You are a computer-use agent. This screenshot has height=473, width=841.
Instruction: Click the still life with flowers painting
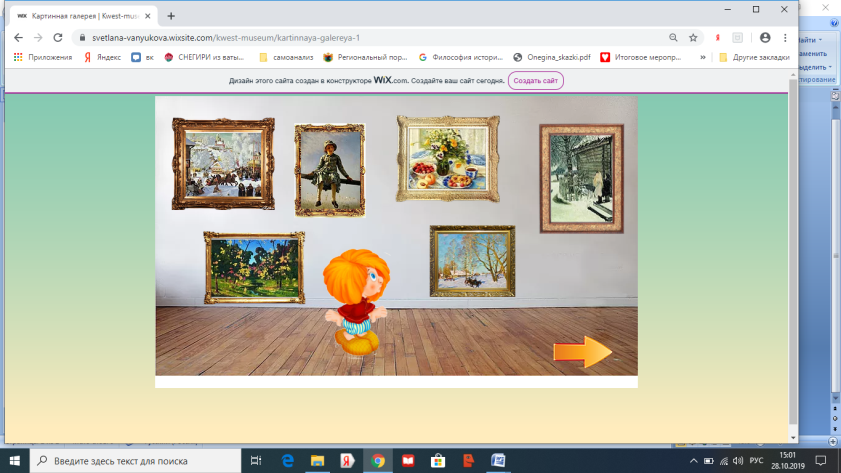pyautogui.click(x=448, y=158)
